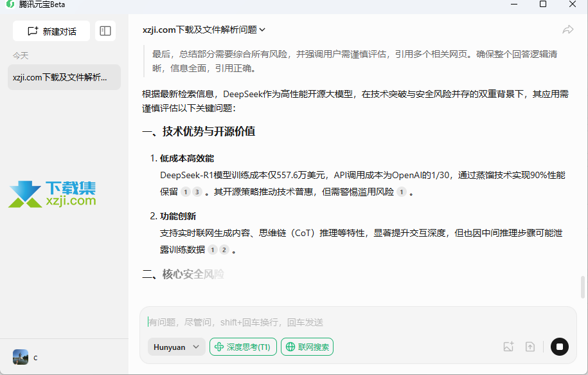Screen dimensions: 588x375
Task: Click the 低成本高效能 list heading
Action: [x=187, y=158]
